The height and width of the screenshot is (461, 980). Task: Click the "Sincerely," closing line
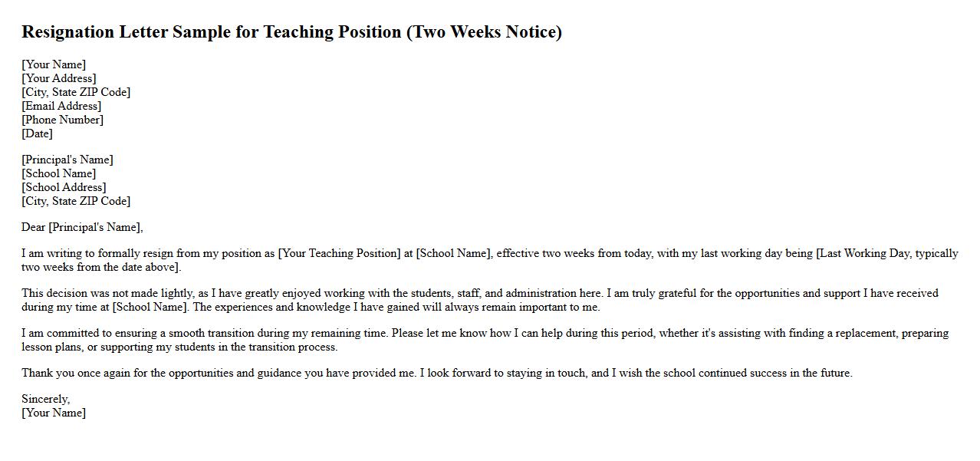pyautogui.click(x=45, y=399)
